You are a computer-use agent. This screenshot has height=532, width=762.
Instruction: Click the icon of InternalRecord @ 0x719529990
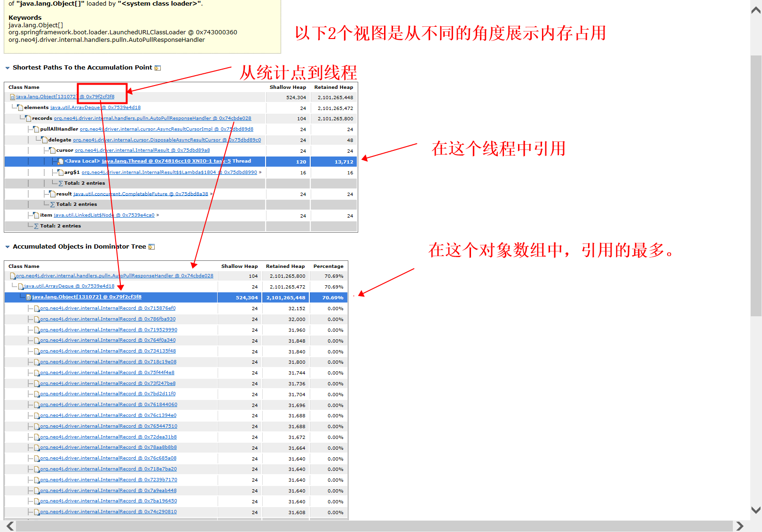[x=37, y=330]
